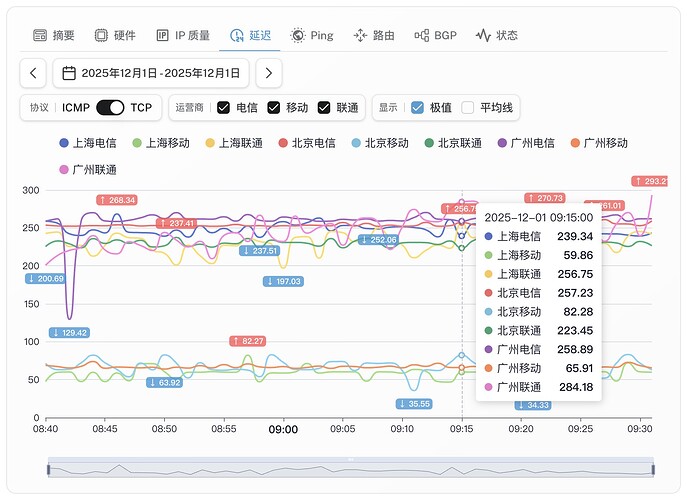Click the 237.41 max value marker
Image resolution: width=687 pixels, height=500 pixels.
point(177,223)
